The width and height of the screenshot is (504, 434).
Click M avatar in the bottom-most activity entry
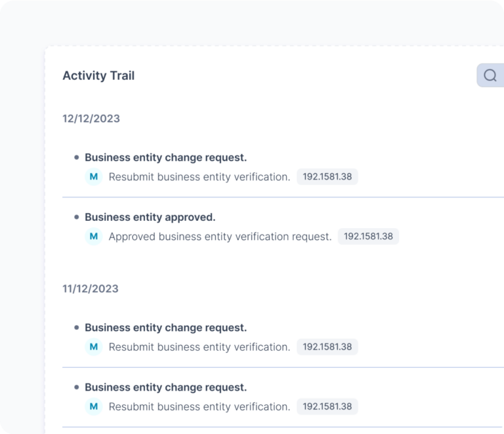[94, 406]
